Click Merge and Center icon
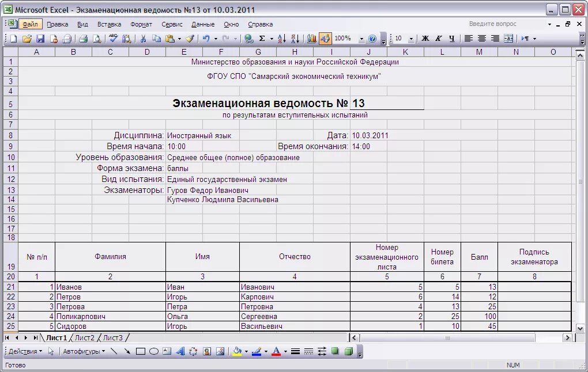Viewport: 588px width, 372px height. coord(508,38)
